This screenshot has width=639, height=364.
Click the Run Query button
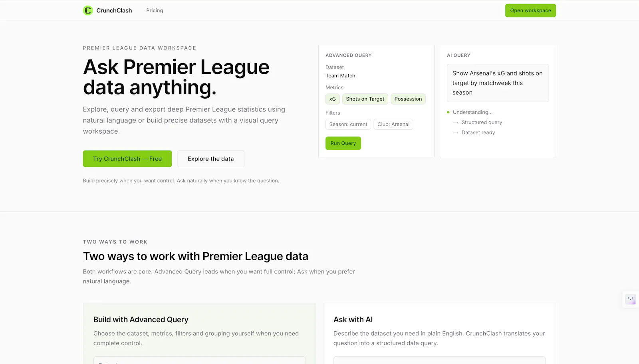pyautogui.click(x=343, y=143)
